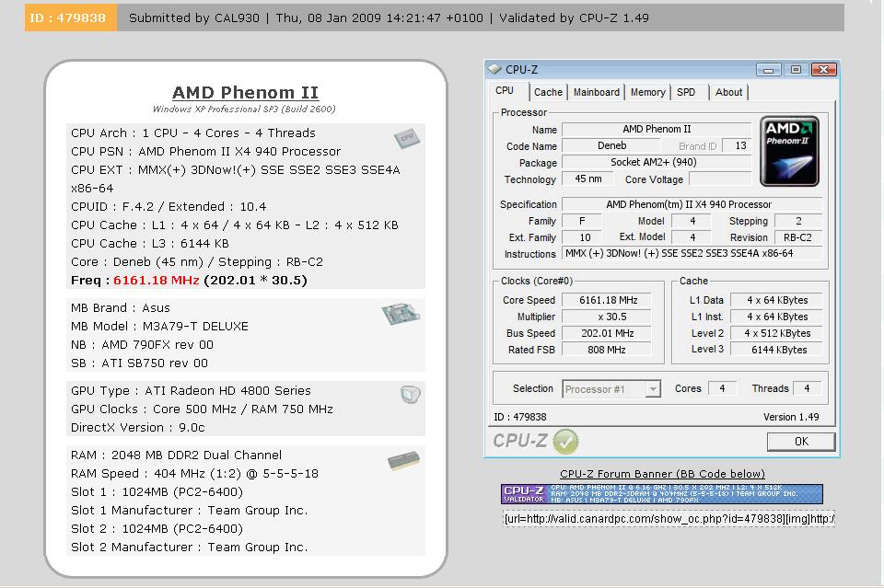
Task: Click the GPU Type ATI Radeon HD 4800 line
Action: (191, 391)
